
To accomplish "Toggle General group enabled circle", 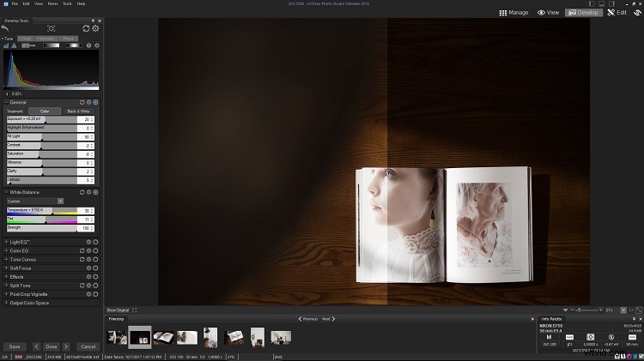I will 95,102.
